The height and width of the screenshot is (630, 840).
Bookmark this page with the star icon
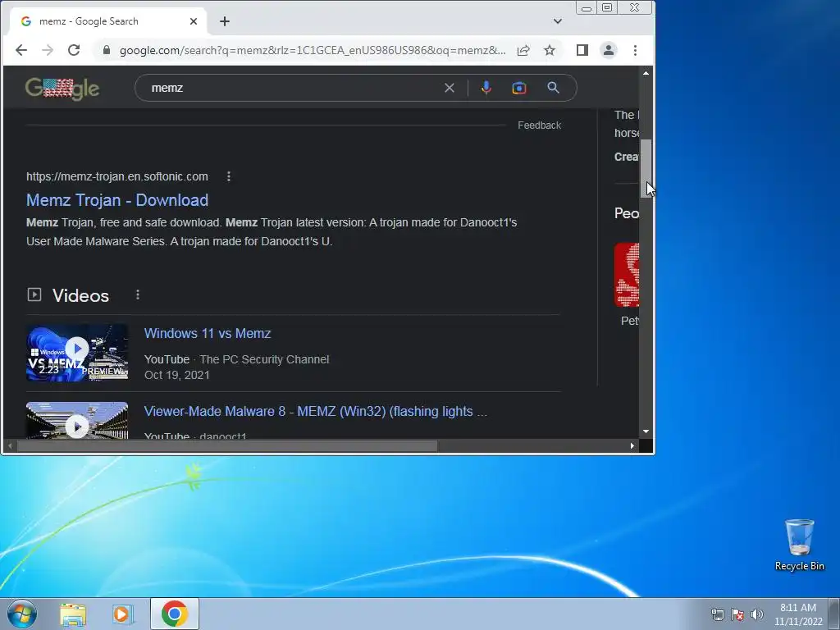pyautogui.click(x=550, y=50)
